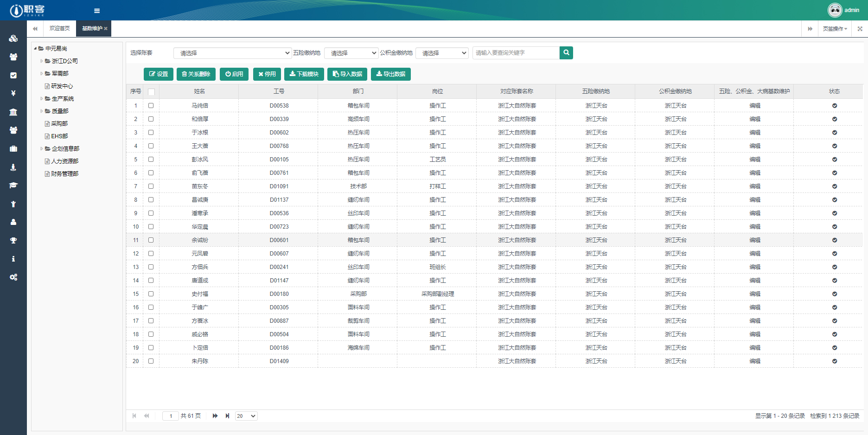Click the green search magnifier button

[x=566, y=53]
